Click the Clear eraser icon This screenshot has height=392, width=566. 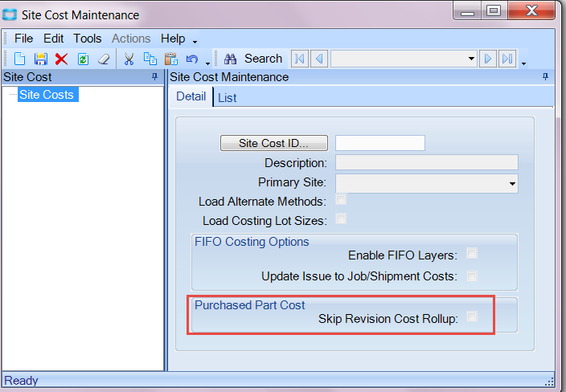pos(104,59)
